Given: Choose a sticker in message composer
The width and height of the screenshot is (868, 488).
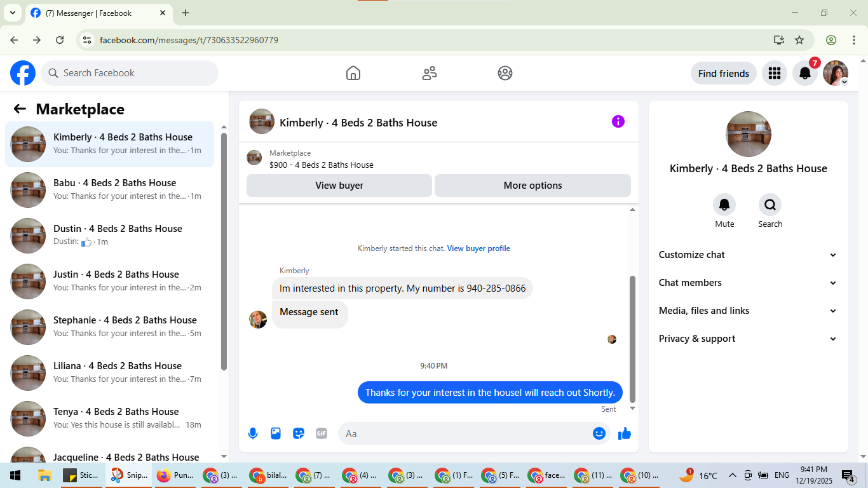Looking at the screenshot, I should tap(299, 433).
